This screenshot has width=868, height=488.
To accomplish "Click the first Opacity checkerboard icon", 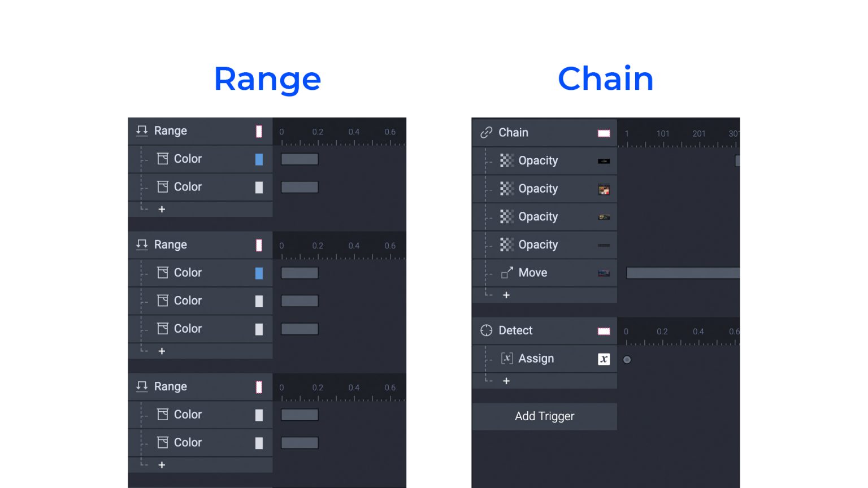I will pyautogui.click(x=507, y=160).
